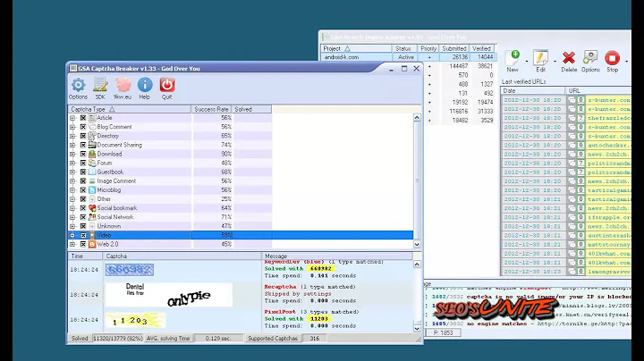Screen dimensions: 644x361
Task: Sort by Success Rate column header
Action: coord(211,109)
